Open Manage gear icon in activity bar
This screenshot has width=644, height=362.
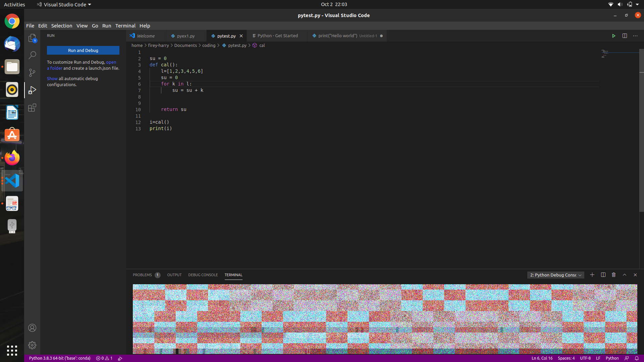(32, 345)
